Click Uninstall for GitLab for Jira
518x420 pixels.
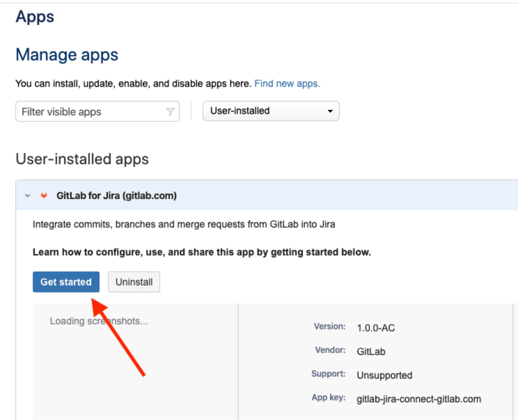[134, 282]
